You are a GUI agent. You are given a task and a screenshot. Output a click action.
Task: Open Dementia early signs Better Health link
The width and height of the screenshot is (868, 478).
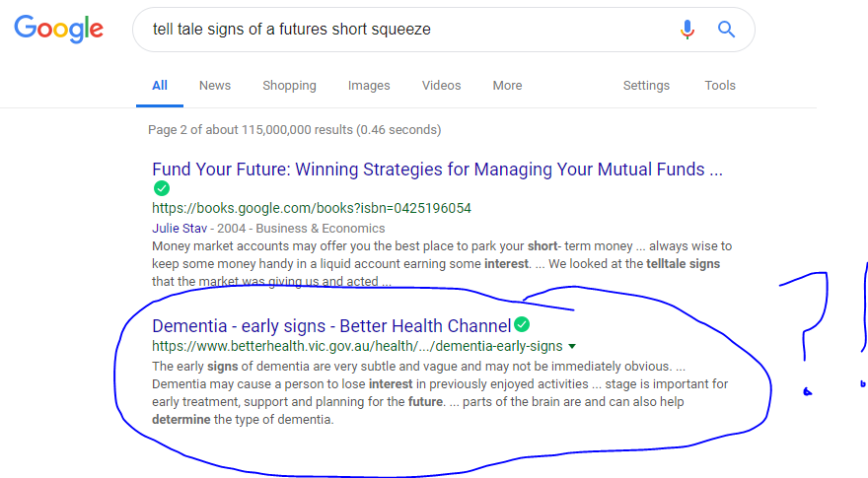coord(331,326)
